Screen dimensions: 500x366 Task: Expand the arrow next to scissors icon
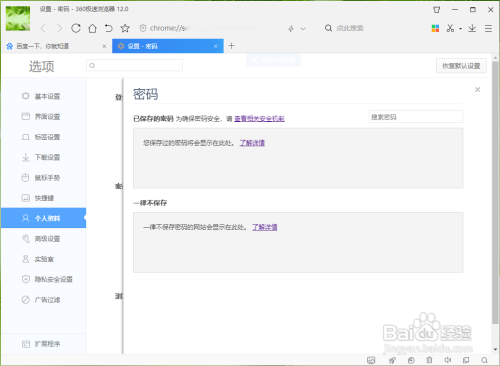tap(460, 29)
